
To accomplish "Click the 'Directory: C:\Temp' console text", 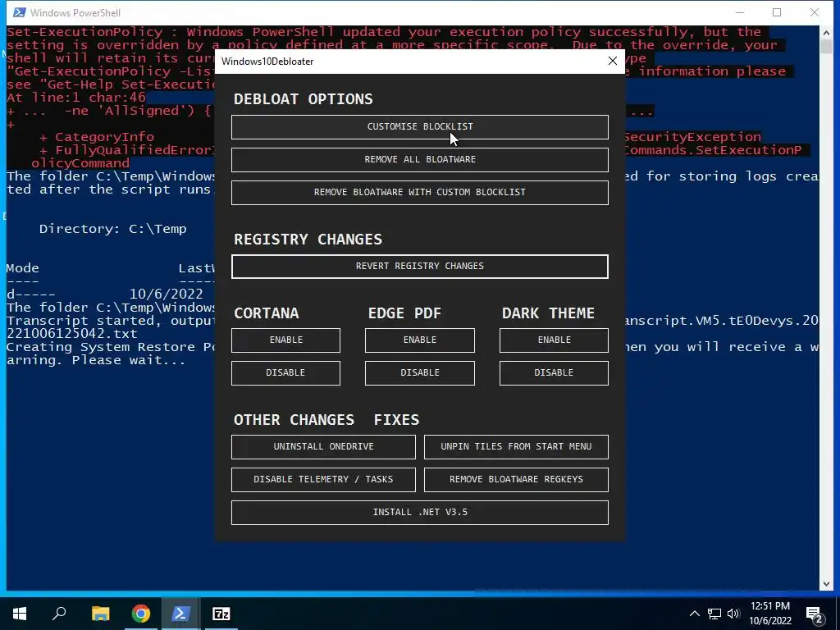I will click(113, 229).
